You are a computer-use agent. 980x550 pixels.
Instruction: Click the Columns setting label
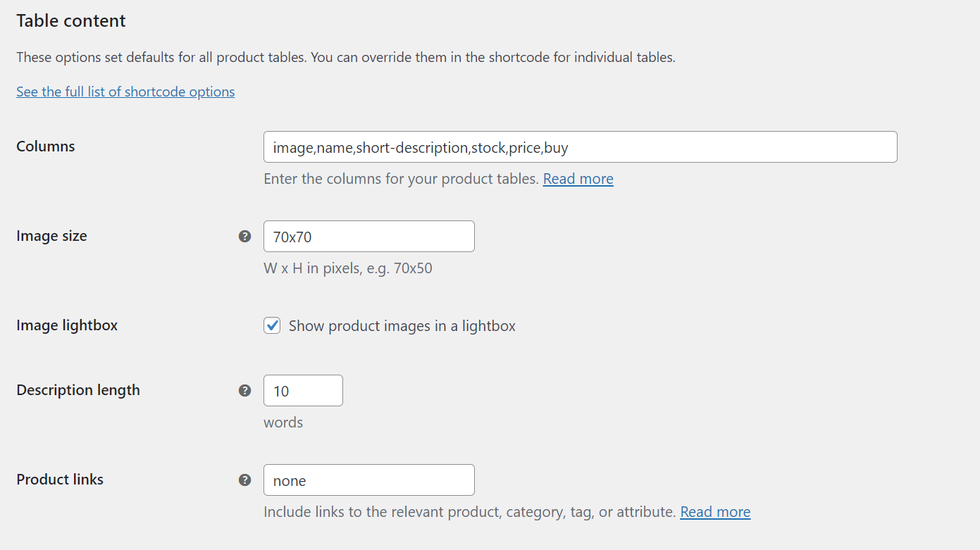point(46,146)
